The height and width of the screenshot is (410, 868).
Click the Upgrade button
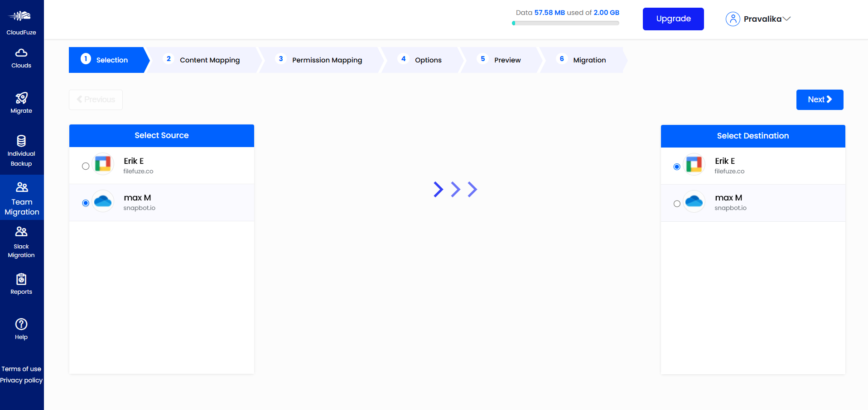tap(673, 19)
